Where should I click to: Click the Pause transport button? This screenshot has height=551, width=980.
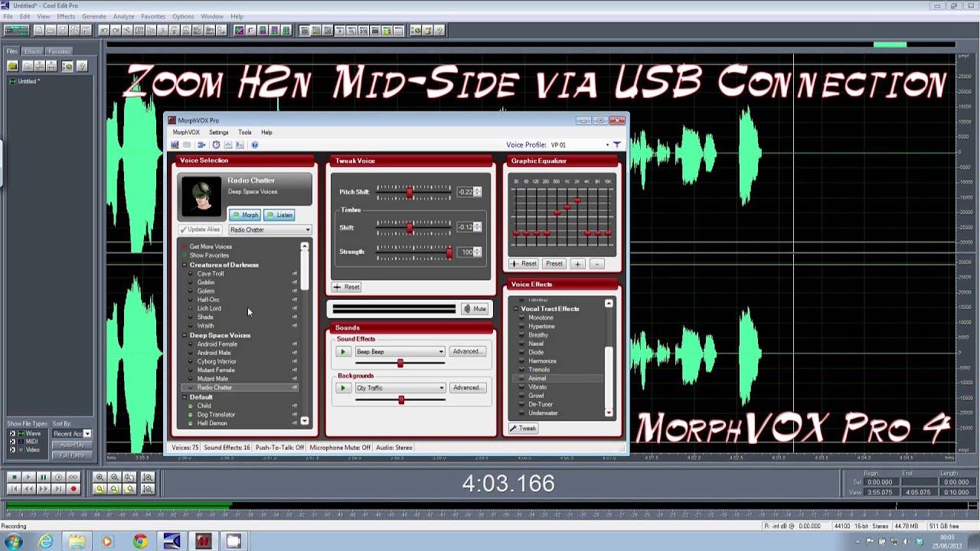click(x=44, y=477)
